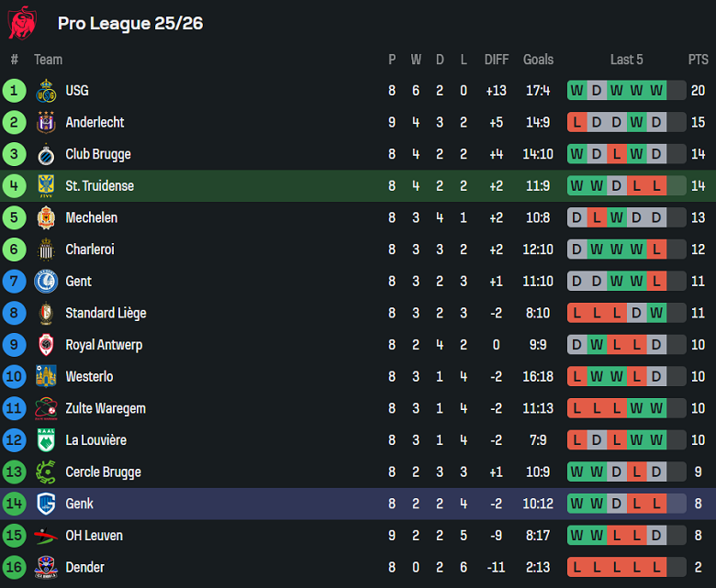Screen dimensions: 716x588
Task: Click the Genk club crest
Action: point(46,504)
